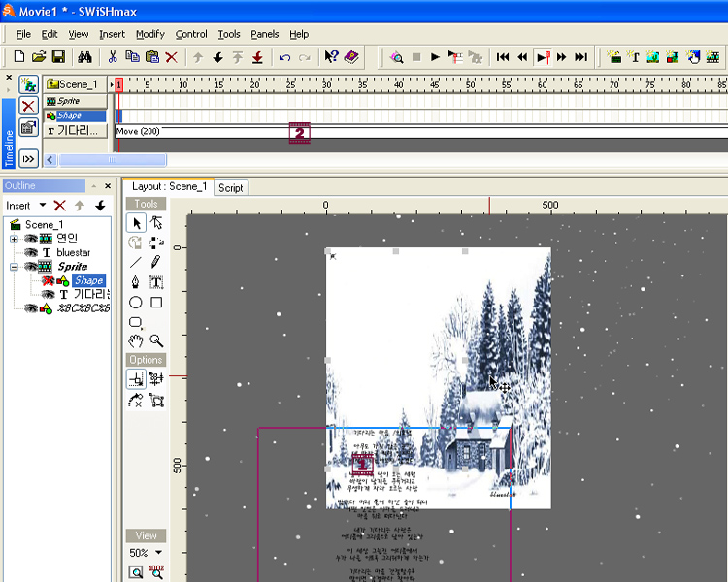Click the Insert Sprite filmstrip icon

[x=712, y=57]
